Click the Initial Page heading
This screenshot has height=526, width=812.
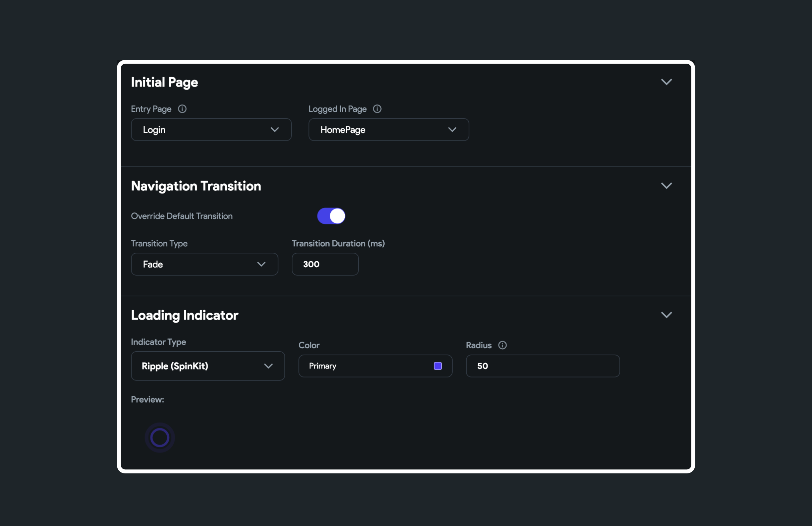(165, 82)
